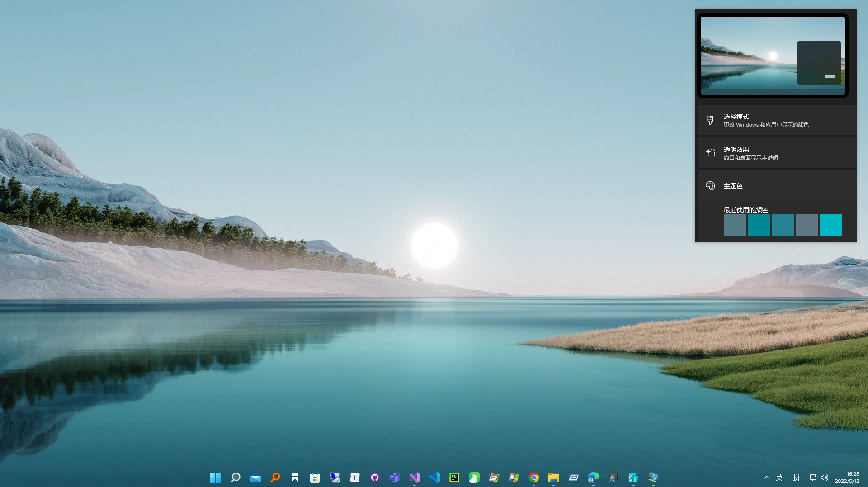
Task: Click the paintbrush icon beside 选择模式
Action: click(x=710, y=120)
